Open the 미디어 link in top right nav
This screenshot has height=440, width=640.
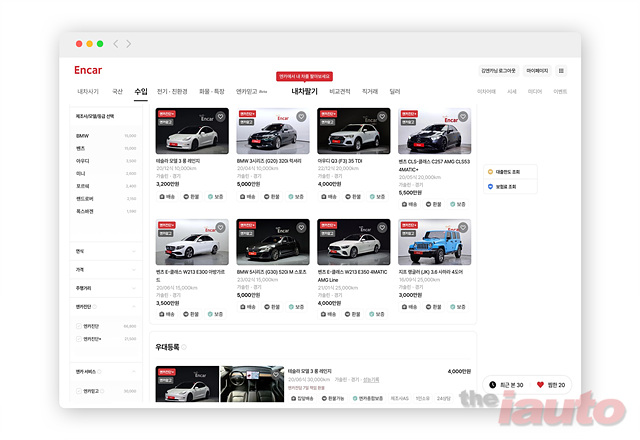[535, 91]
